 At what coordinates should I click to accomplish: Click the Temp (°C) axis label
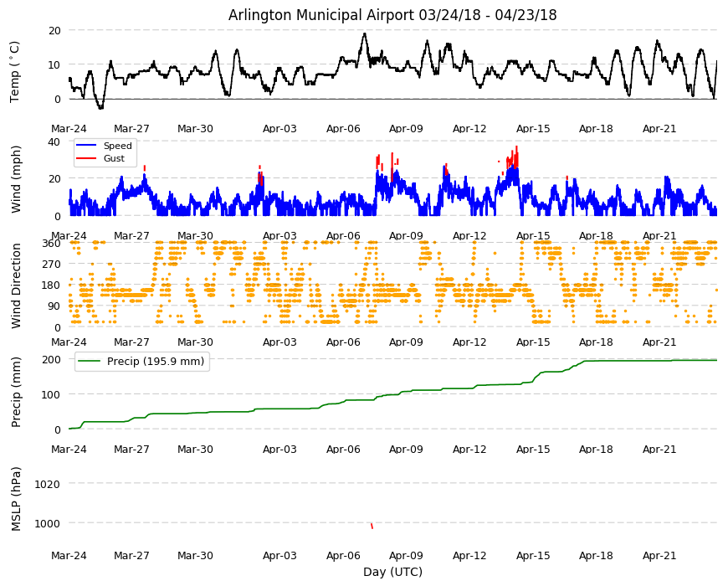click(x=15, y=72)
